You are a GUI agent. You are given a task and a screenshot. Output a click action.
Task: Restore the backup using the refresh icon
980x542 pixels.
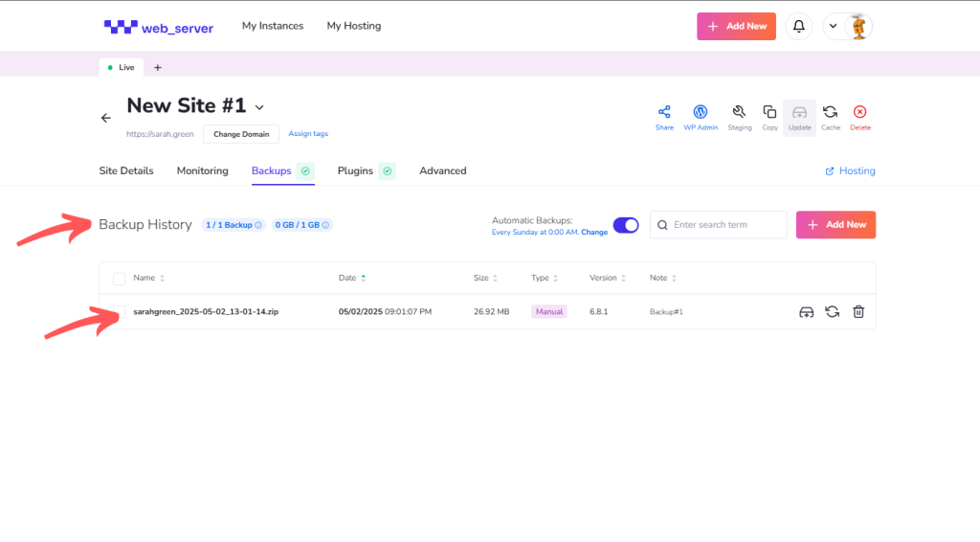point(833,311)
